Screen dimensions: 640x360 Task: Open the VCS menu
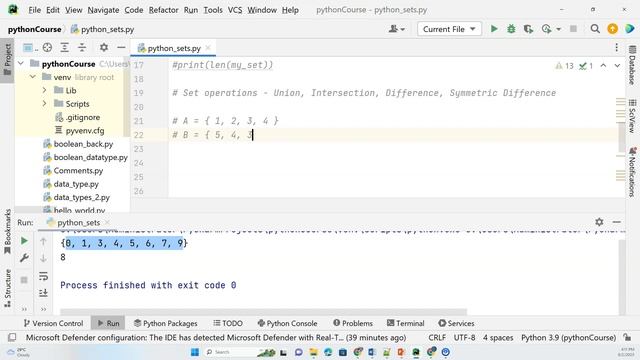pyautogui.click(x=235, y=10)
